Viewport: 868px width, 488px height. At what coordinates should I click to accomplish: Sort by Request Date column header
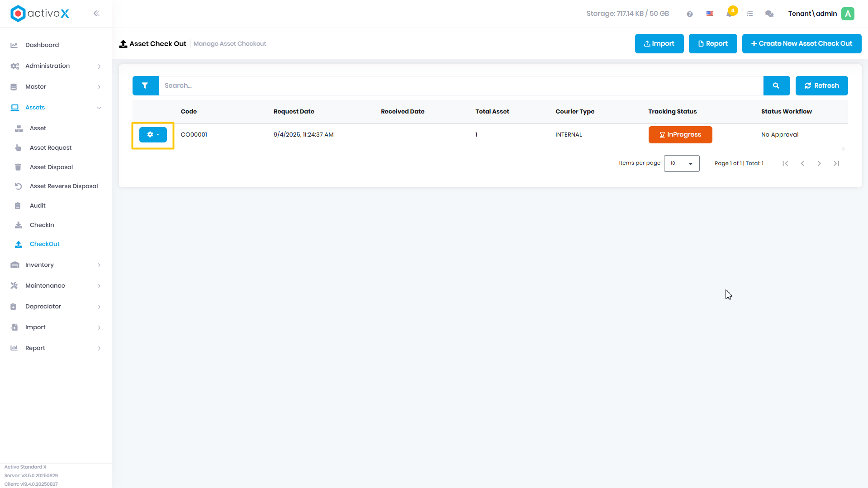294,112
